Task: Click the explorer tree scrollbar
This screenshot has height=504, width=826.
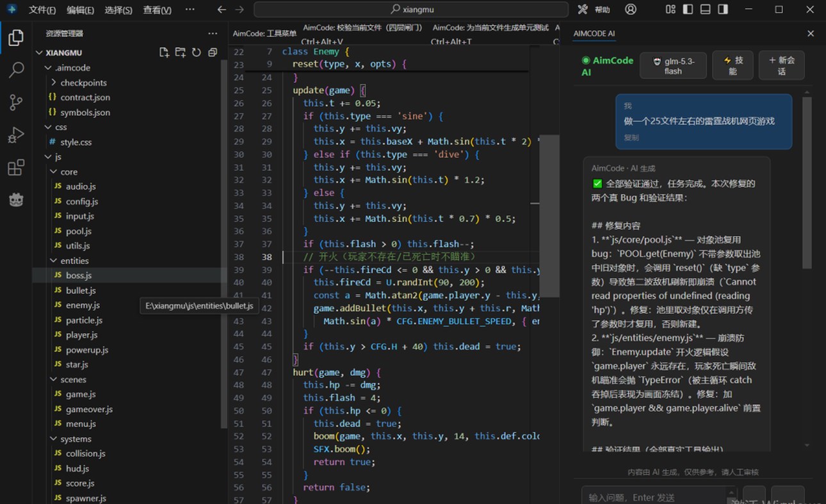Action: point(223,243)
